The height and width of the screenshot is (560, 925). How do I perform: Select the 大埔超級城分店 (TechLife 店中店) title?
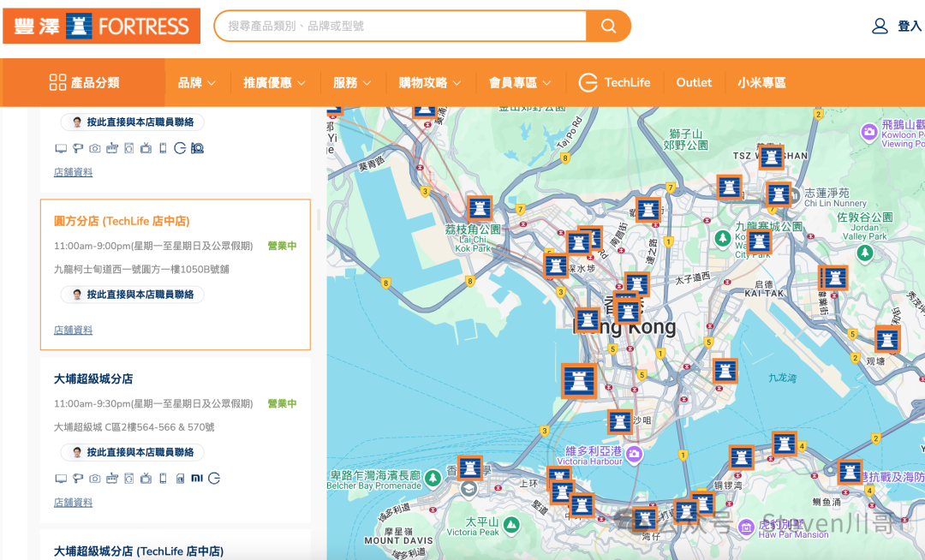[x=139, y=551]
